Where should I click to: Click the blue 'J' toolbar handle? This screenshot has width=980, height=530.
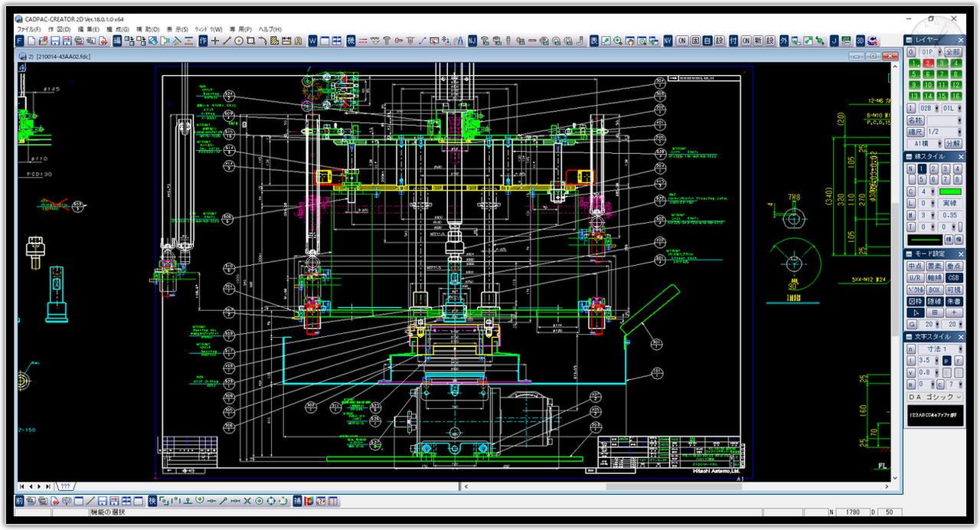[x=834, y=40]
